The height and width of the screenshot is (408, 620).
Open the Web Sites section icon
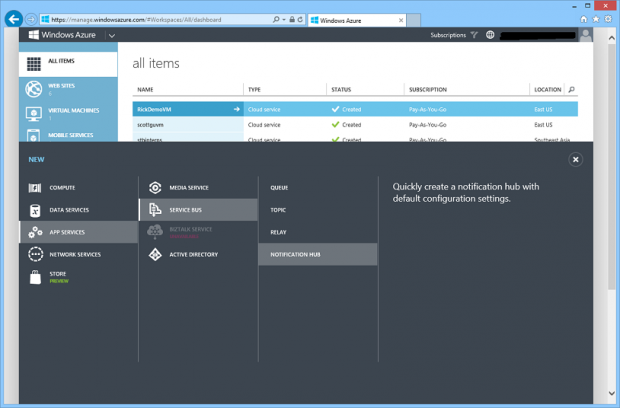tap(34, 89)
